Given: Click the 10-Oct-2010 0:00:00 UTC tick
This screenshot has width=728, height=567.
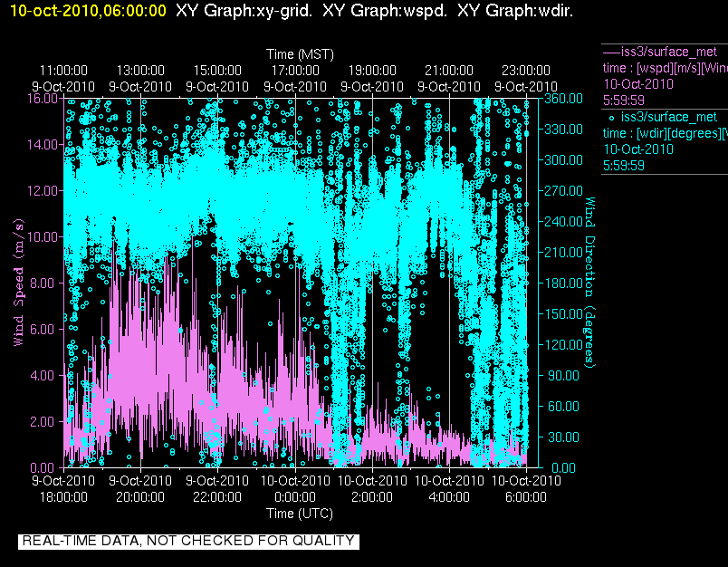Looking at the screenshot, I should 295,488.
